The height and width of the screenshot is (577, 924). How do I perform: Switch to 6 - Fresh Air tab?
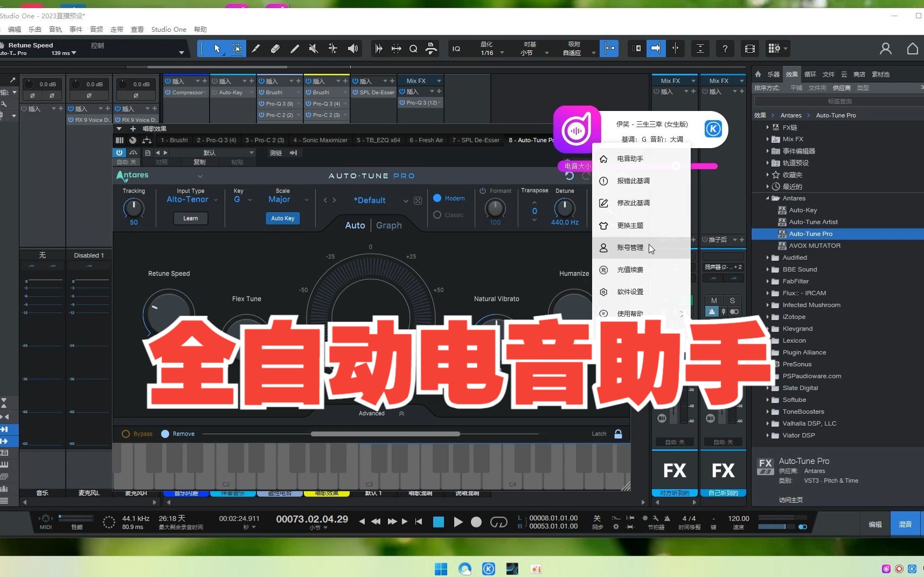click(426, 140)
